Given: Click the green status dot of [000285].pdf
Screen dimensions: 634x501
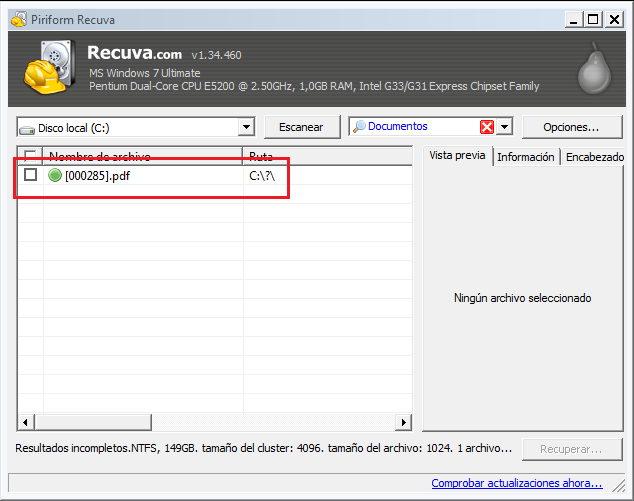Looking at the screenshot, I should click(x=54, y=175).
